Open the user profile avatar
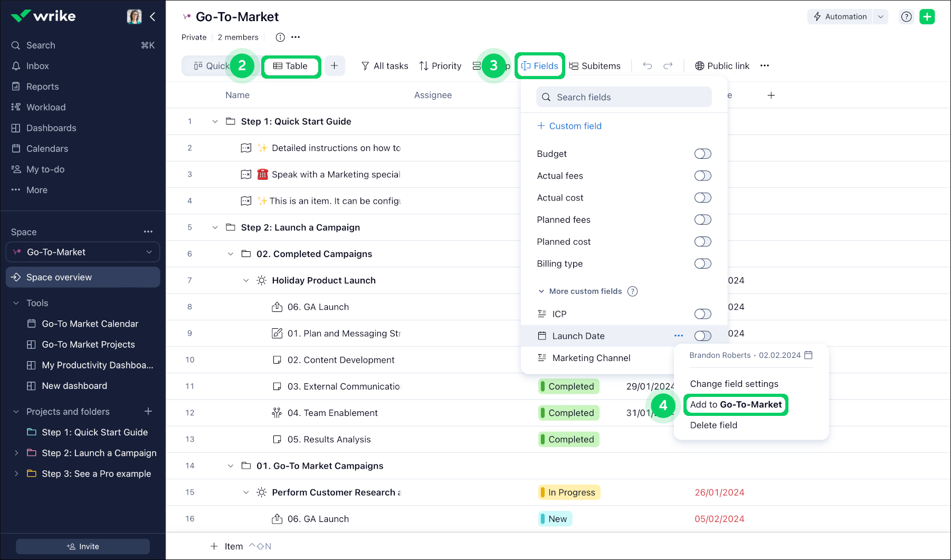The width and height of the screenshot is (951, 560). (134, 16)
